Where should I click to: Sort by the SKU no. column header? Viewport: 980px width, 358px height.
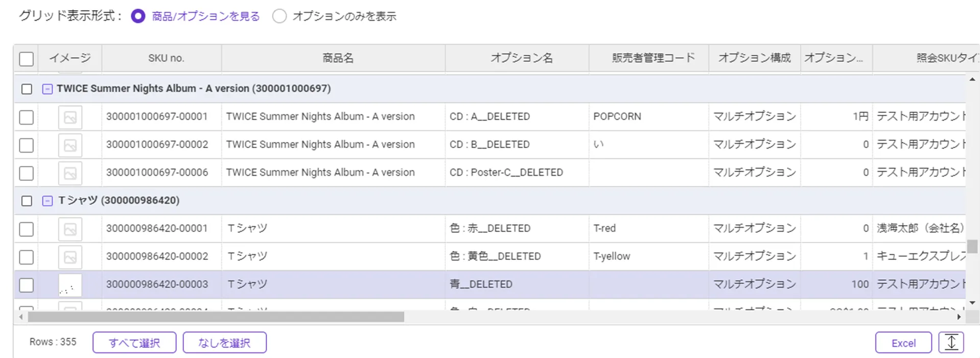coord(166,58)
